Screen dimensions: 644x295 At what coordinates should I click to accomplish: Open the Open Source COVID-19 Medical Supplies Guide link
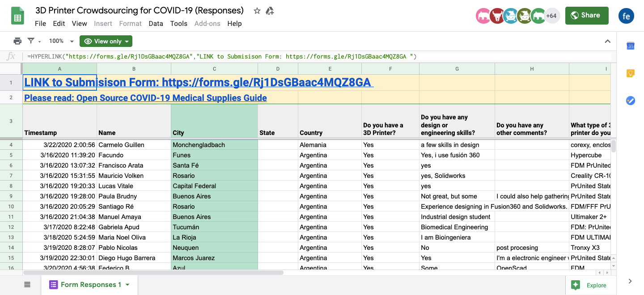[x=145, y=98]
